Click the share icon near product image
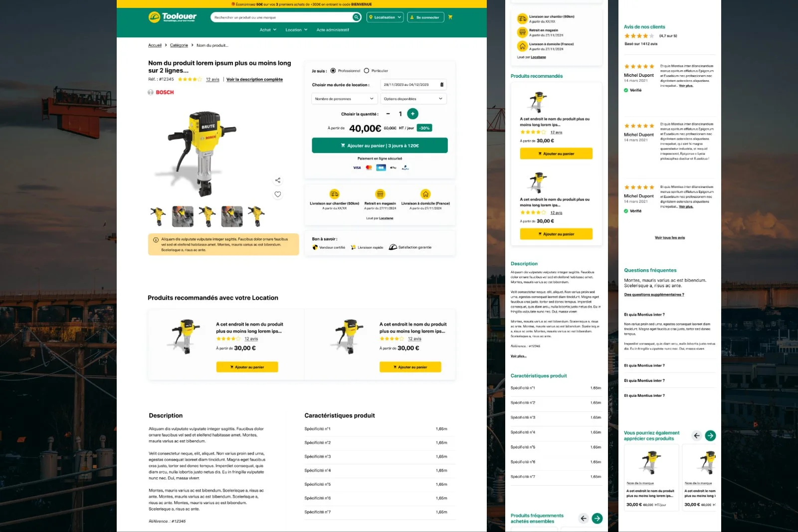 [278, 180]
